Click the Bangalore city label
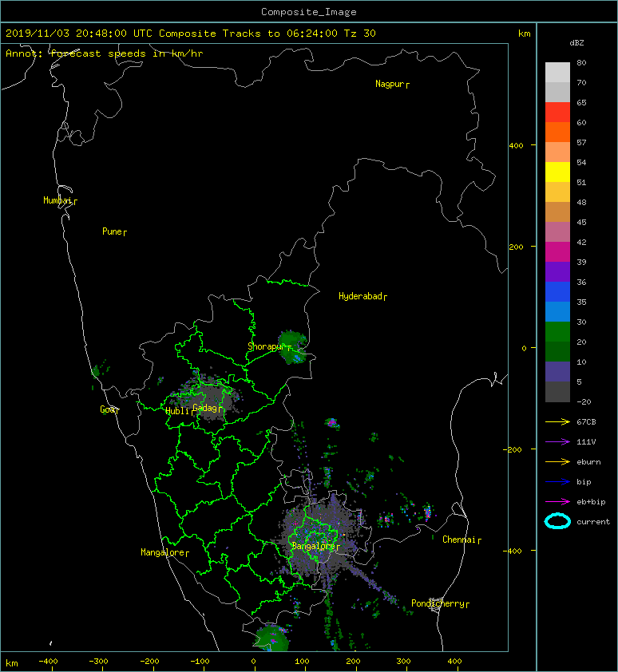The height and width of the screenshot is (672, 618). (314, 546)
